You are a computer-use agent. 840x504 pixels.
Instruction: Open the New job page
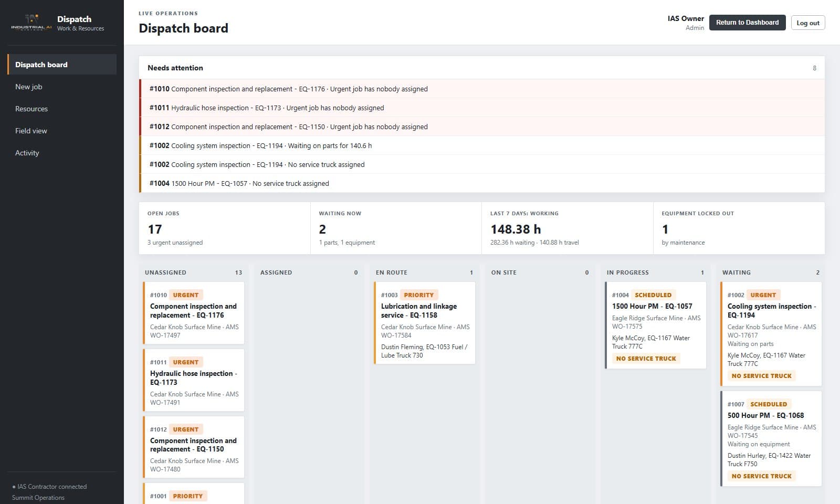pyautogui.click(x=62, y=87)
